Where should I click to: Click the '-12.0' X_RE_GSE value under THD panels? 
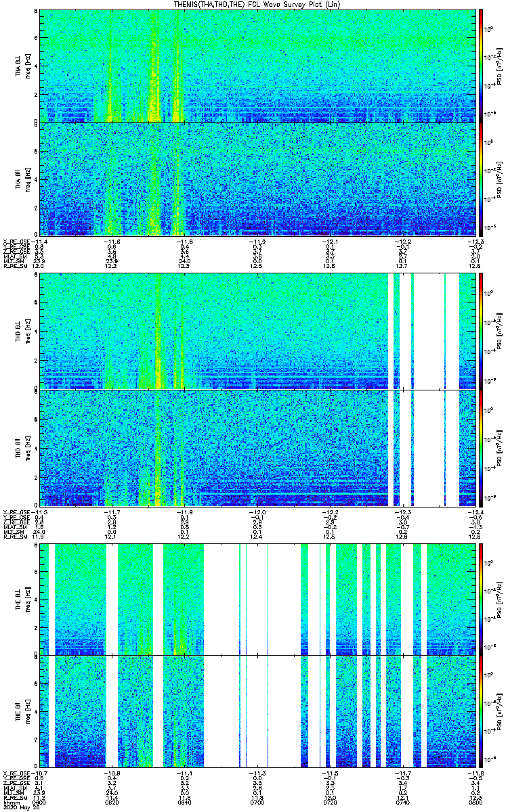(x=257, y=511)
